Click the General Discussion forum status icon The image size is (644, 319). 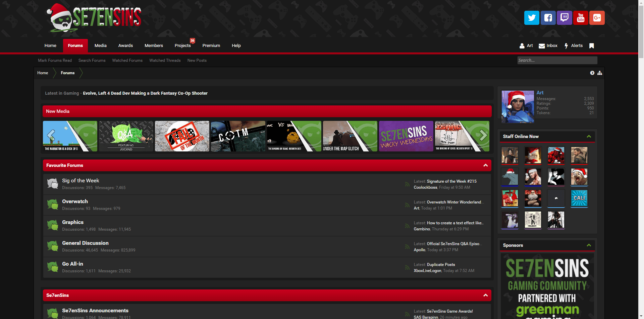[x=53, y=246]
